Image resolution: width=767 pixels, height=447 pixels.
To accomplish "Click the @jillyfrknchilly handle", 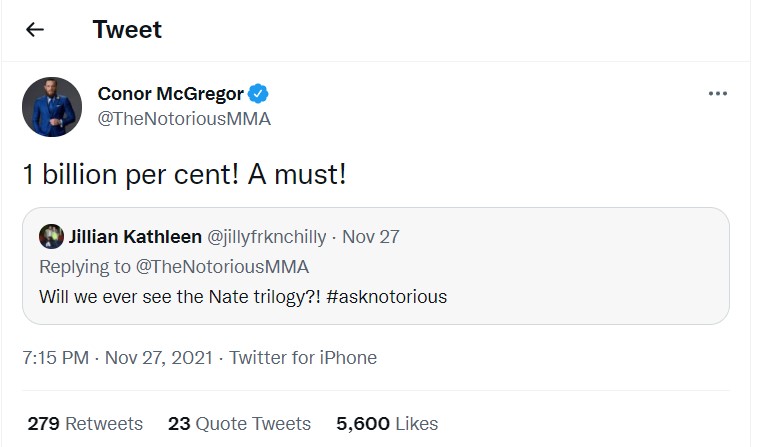I will coord(267,237).
